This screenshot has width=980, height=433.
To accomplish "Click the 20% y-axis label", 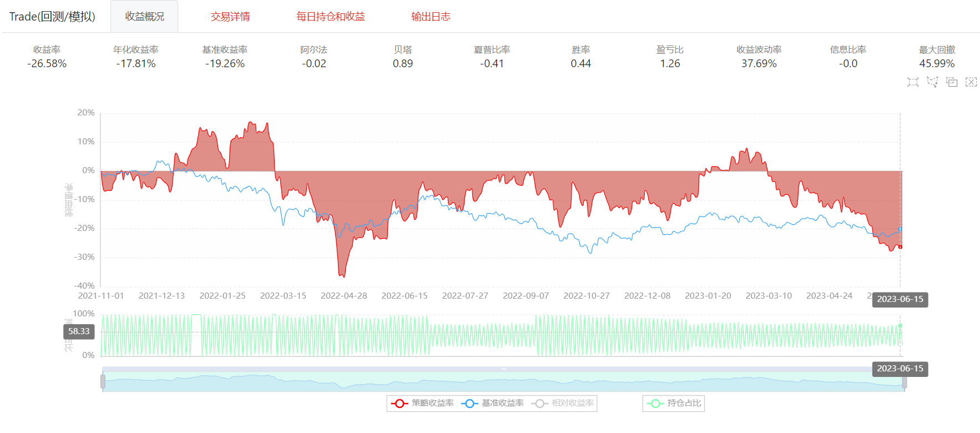I will [86, 113].
